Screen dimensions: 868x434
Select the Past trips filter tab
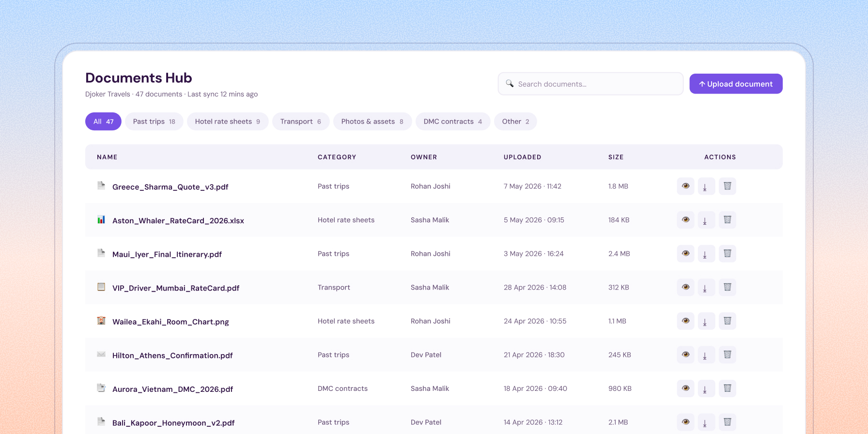click(154, 122)
